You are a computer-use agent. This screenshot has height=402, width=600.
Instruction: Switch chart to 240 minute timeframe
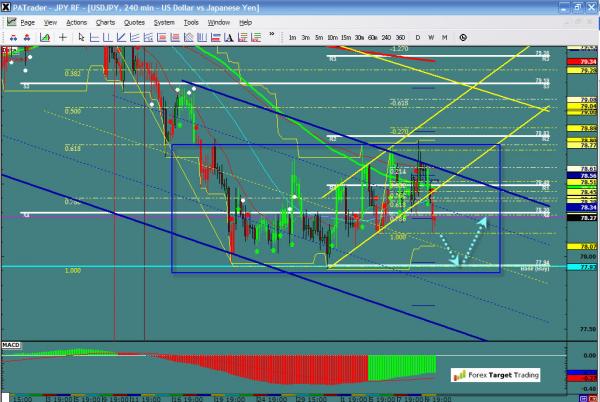click(386, 37)
